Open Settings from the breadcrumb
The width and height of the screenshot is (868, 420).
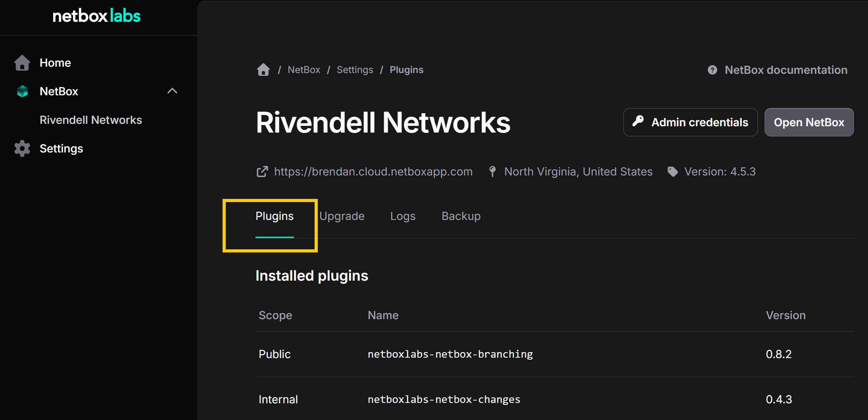[x=355, y=69]
